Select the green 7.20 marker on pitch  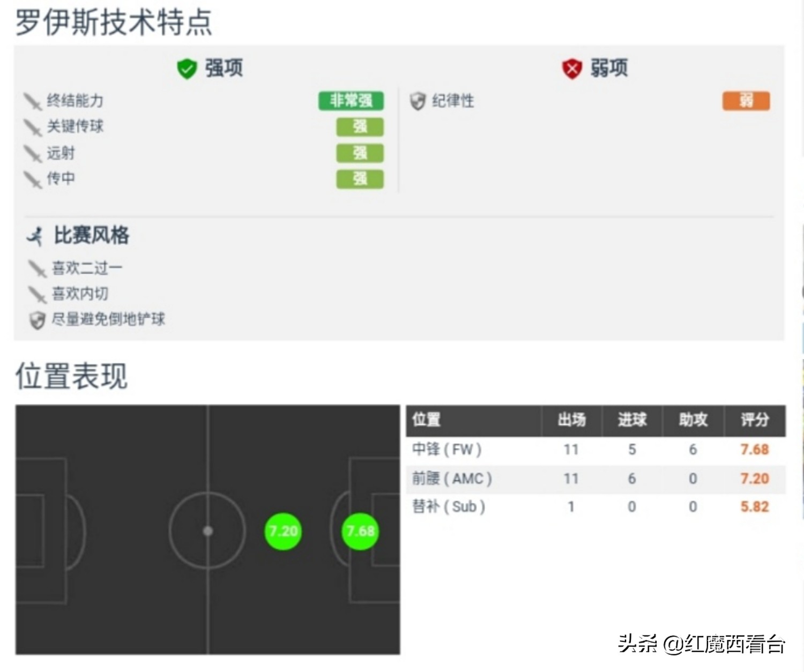pyautogui.click(x=283, y=531)
